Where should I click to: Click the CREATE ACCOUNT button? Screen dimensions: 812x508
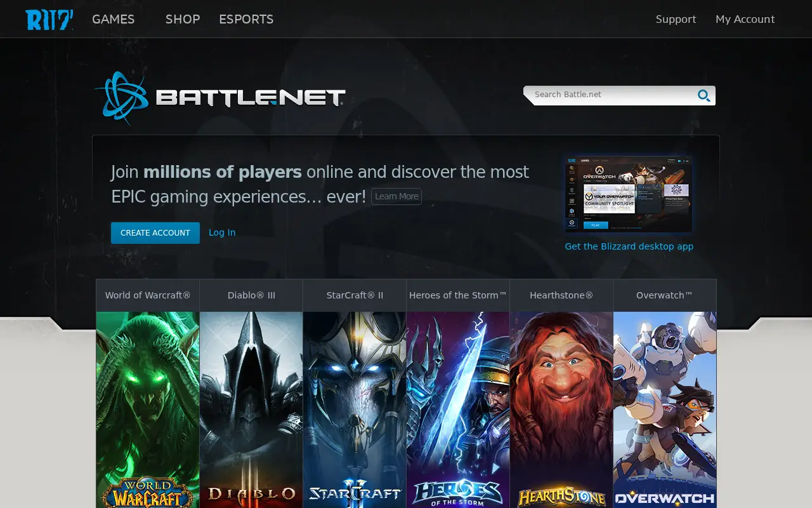[x=155, y=233]
